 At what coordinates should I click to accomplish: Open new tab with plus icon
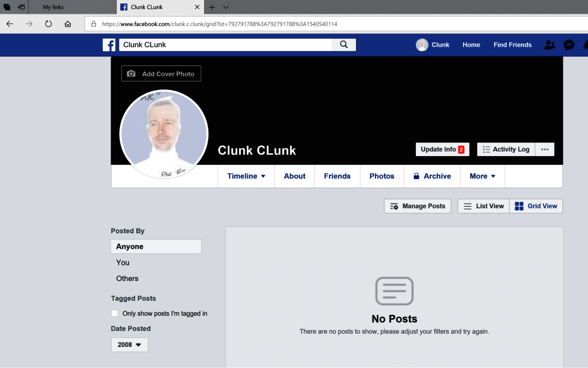tap(212, 7)
